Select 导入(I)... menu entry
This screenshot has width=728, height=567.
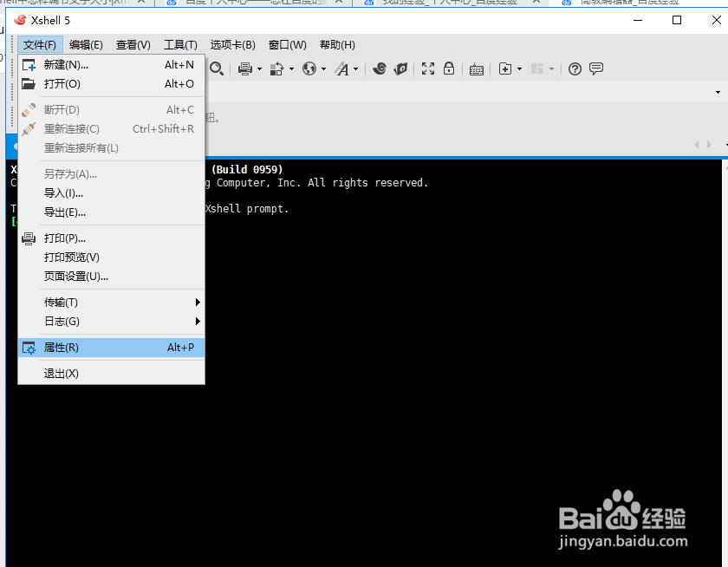click(x=112, y=193)
